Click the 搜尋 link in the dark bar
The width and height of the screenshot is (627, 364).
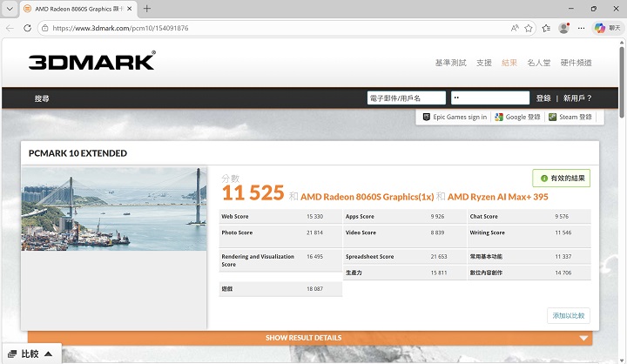pos(42,98)
